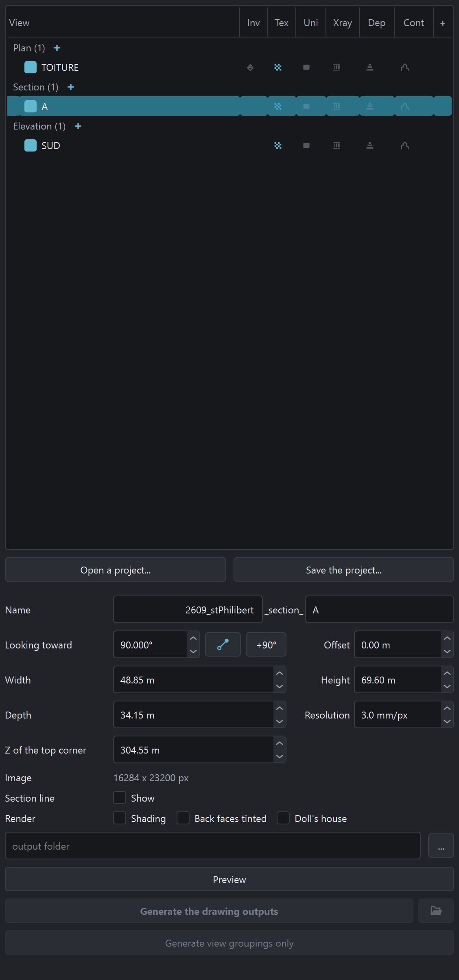This screenshot has width=459, height=980.
Task: Enable the Shading render checkbox
Action: [120, 818]
